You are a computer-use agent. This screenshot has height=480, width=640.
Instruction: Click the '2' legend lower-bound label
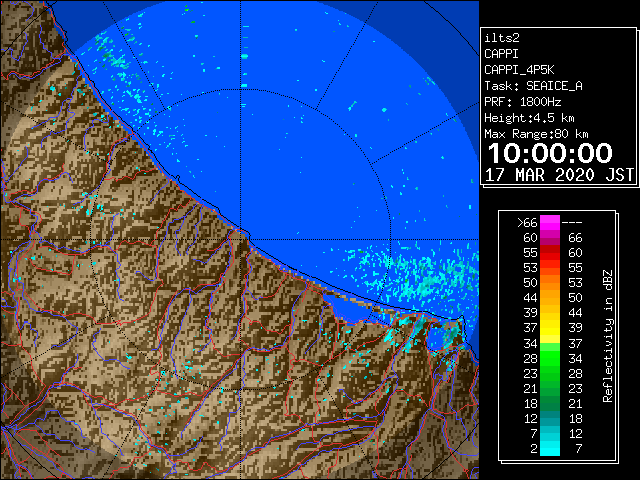coord(534,449)
